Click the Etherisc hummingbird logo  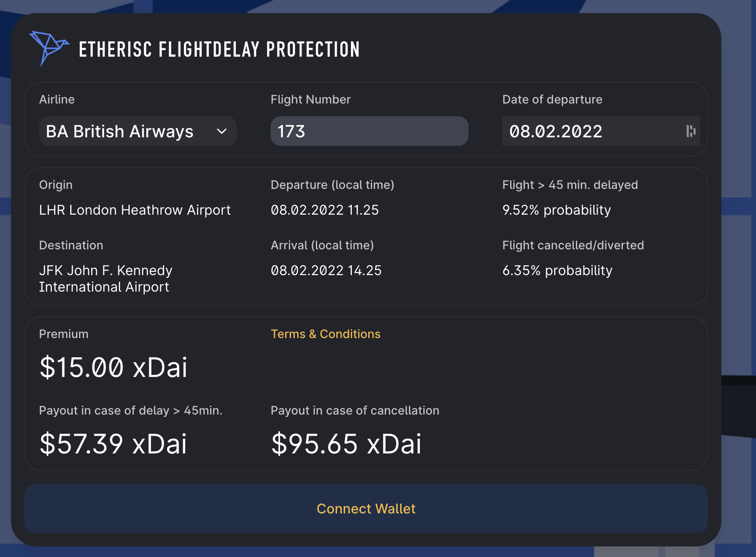(48, 48)
